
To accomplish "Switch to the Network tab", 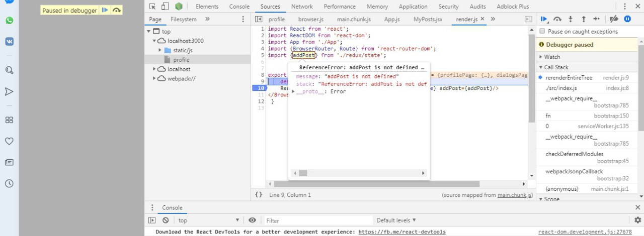I will pos(302,7).
